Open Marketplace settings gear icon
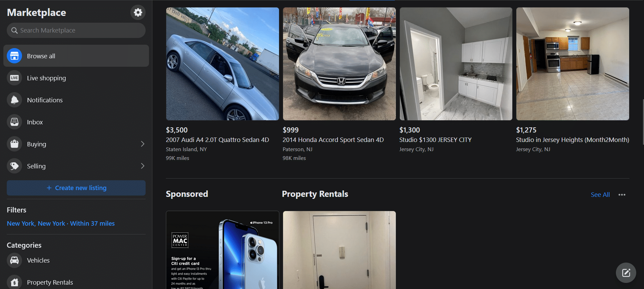 coord(138,13)
